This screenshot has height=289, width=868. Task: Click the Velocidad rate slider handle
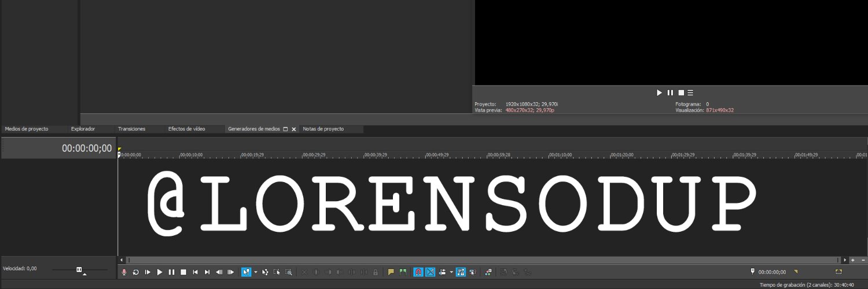click(79, 269)
